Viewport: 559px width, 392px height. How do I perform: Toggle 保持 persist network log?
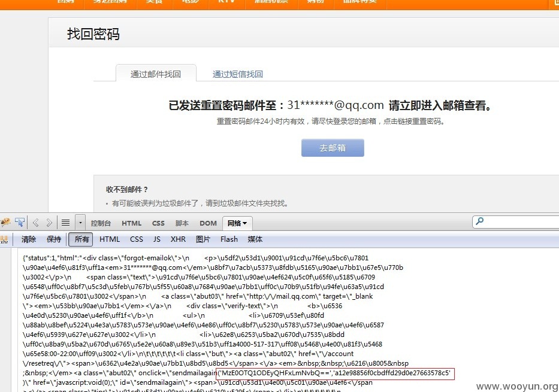54,239
